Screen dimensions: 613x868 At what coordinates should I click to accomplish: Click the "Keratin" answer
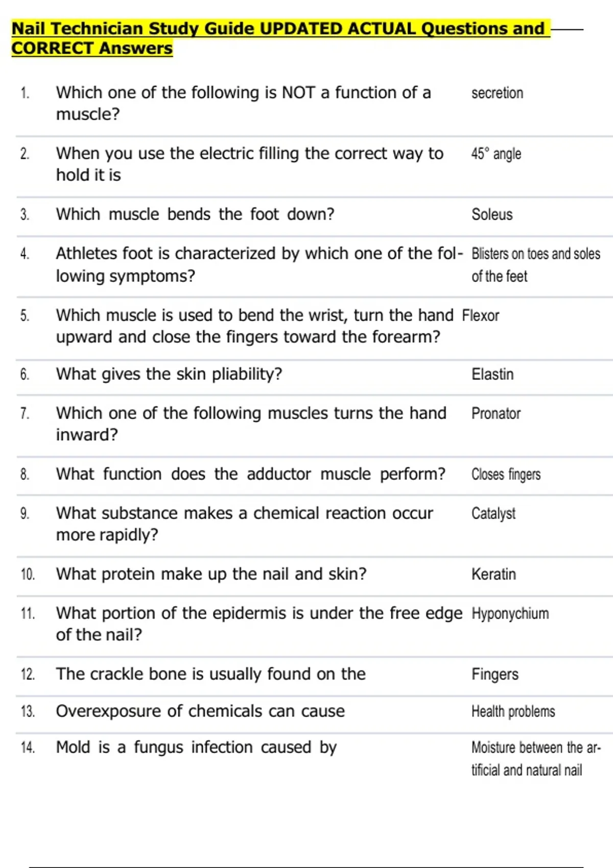pyautogui.click(x=493, y=574)
